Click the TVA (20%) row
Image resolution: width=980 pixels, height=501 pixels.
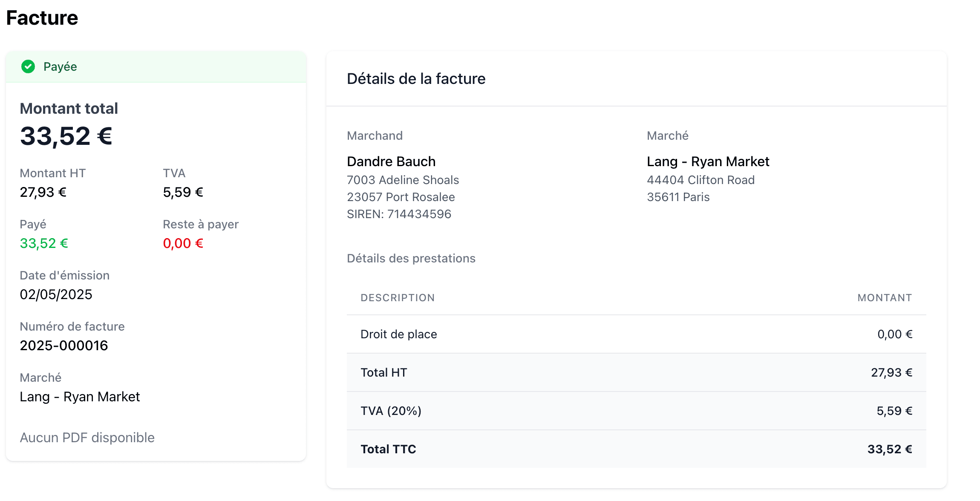coord(390,410)
